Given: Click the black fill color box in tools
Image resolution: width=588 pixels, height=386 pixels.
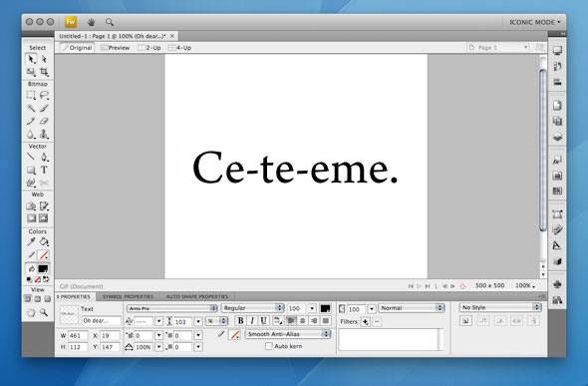Looking at the screenshot, I should 43,268.
